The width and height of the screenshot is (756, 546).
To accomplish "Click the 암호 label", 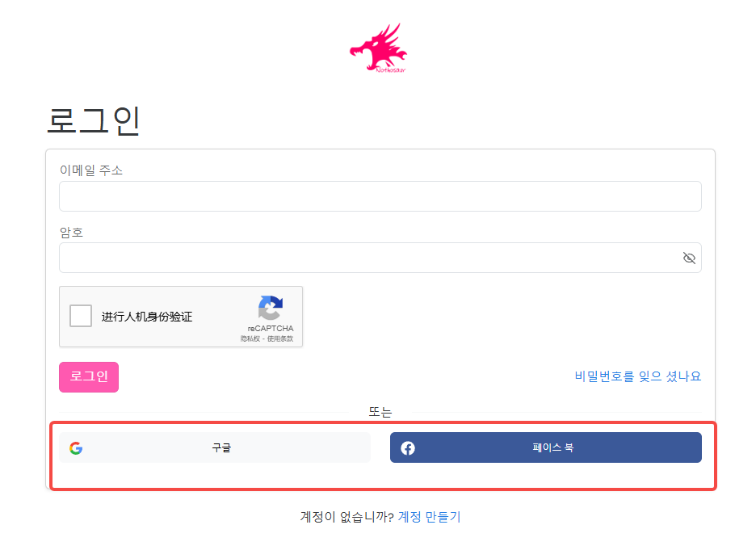I will 71,233.
